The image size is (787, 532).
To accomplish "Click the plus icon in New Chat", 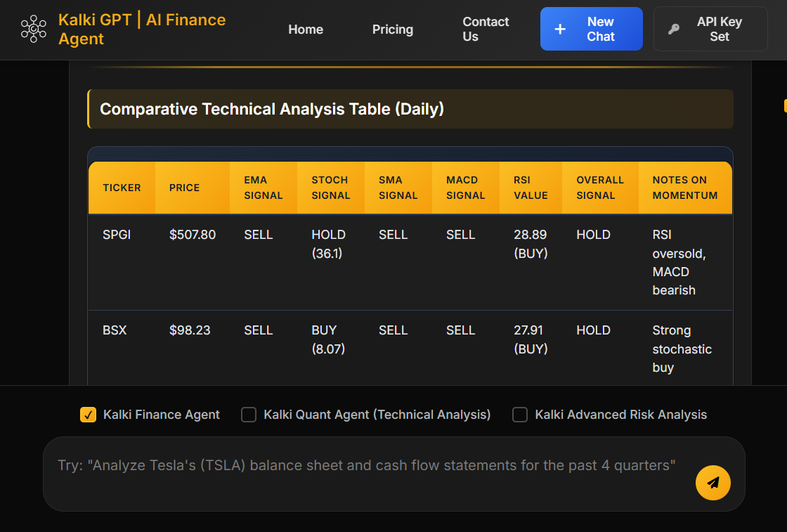I will pyautogui.click(x=559, y=29).
